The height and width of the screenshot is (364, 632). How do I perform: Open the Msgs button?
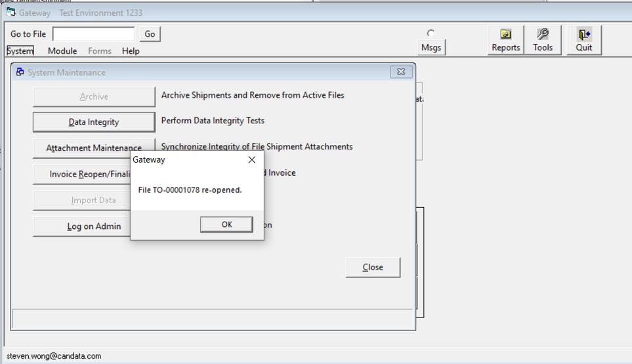point(431,47)
